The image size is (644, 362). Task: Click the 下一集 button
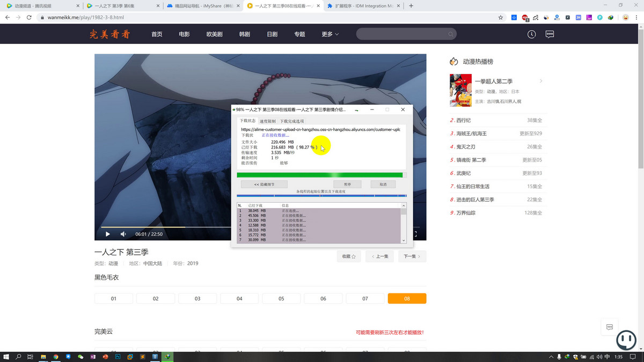412,256
